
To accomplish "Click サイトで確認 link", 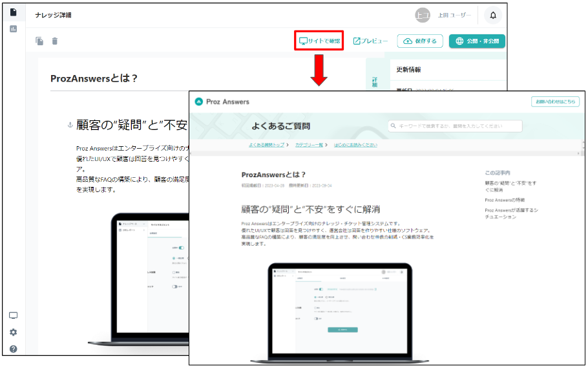I will pos(319,41).
